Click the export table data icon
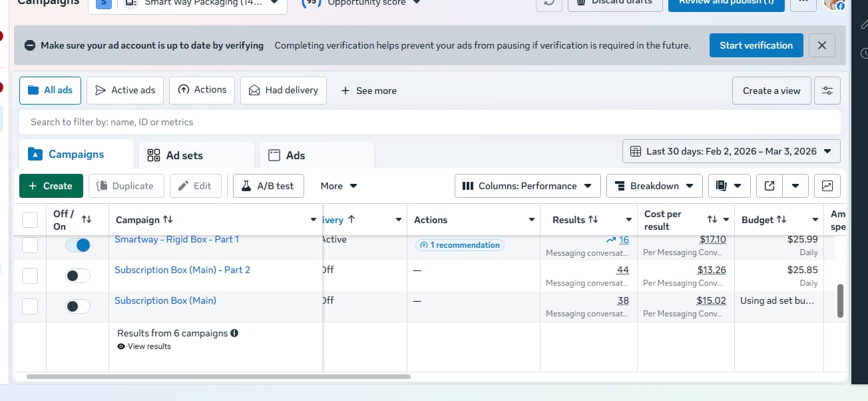This screenshot has width=868, height=401. coord(769,186)
